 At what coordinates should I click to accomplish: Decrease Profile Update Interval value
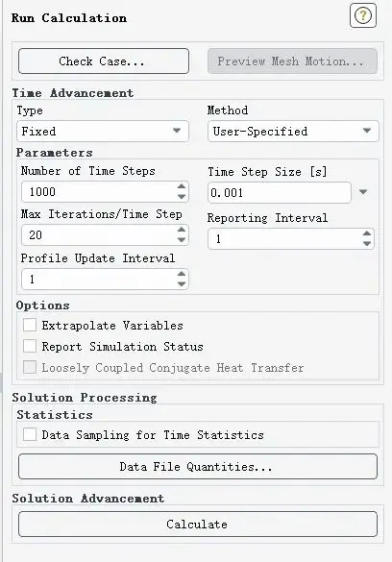182,283
